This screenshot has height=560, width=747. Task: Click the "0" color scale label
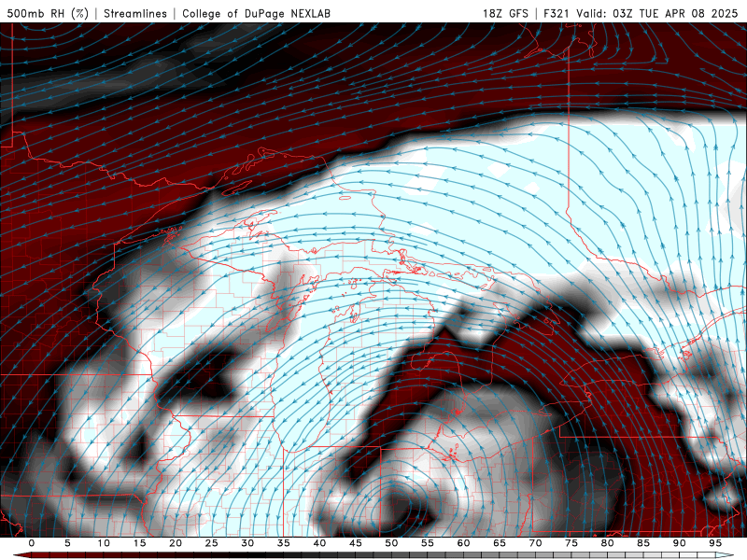coord(32,543)
